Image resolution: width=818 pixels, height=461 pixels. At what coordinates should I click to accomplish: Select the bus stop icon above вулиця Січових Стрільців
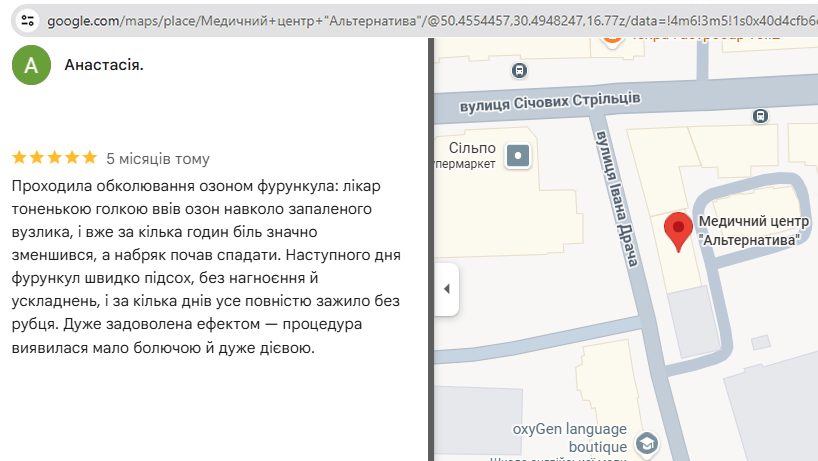coord(519,70)
